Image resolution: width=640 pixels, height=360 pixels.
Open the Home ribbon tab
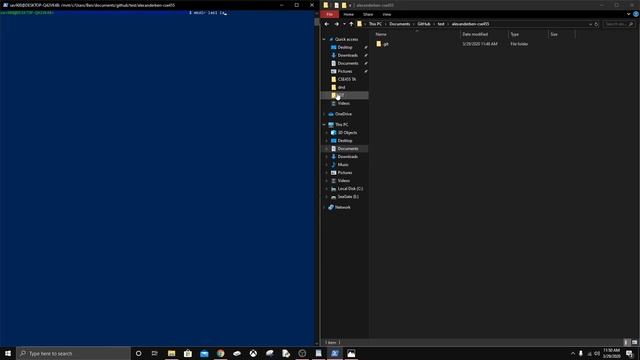tap(349, 14)
